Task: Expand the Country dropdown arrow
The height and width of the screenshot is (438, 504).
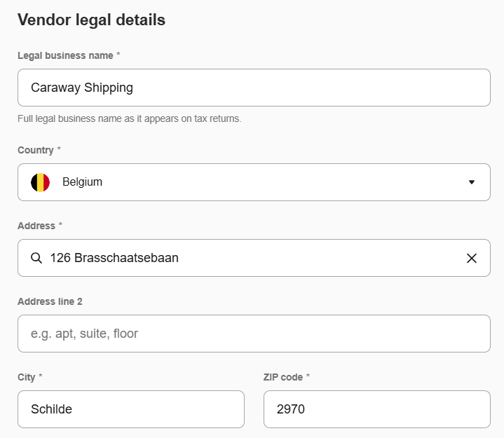Action: pos(472,182)
